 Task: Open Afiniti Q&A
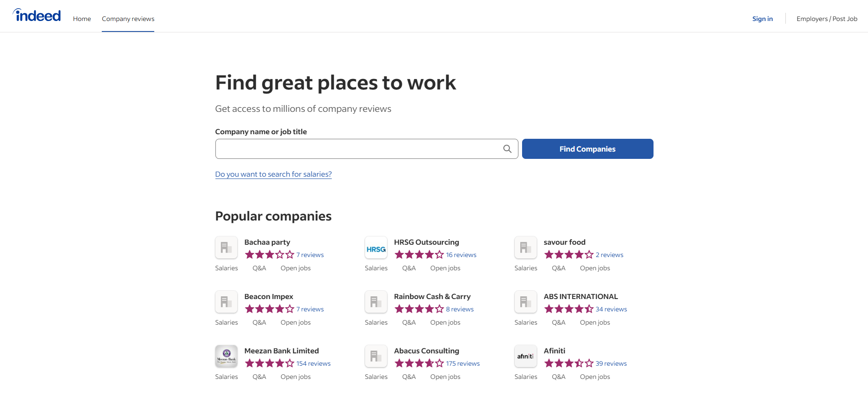pos(559,377)
